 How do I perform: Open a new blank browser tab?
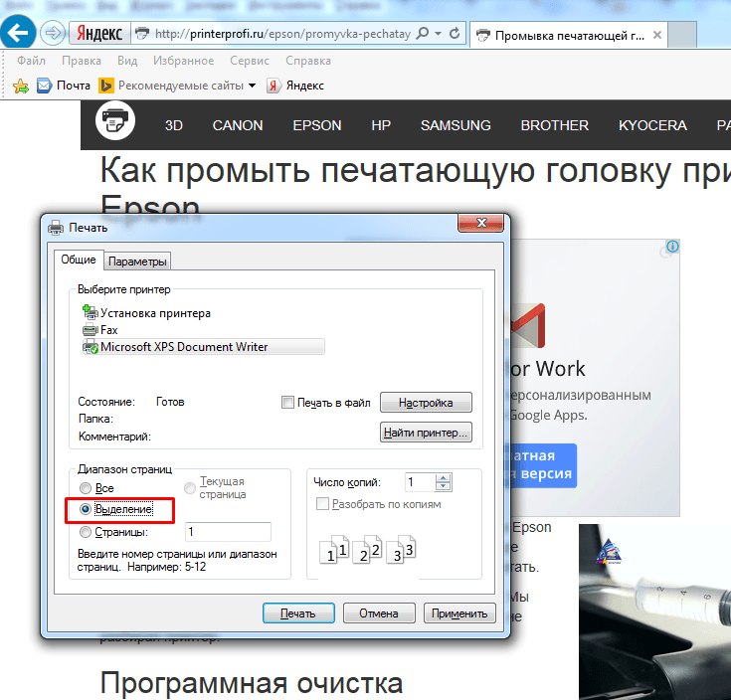click(x=682, y=35)
